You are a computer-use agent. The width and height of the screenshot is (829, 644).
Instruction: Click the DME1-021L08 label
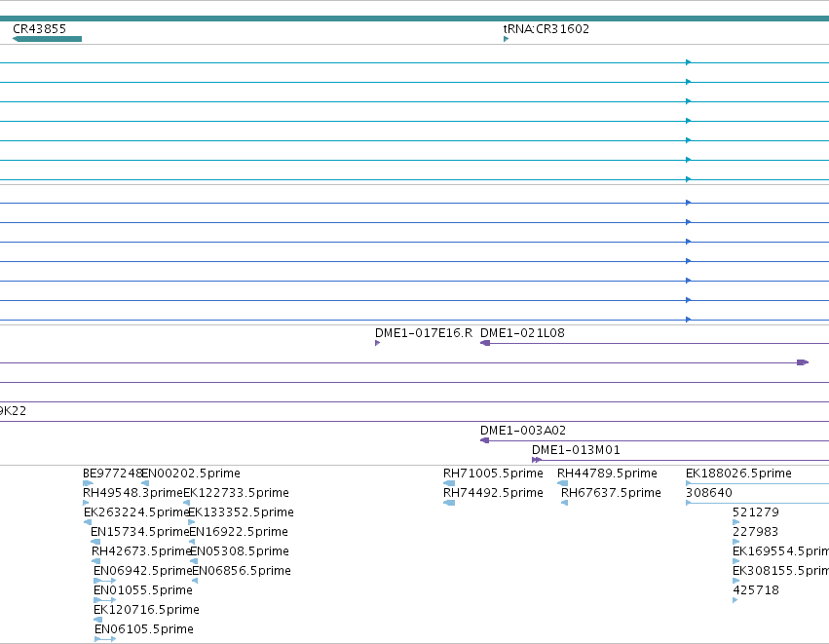[522, 332]
